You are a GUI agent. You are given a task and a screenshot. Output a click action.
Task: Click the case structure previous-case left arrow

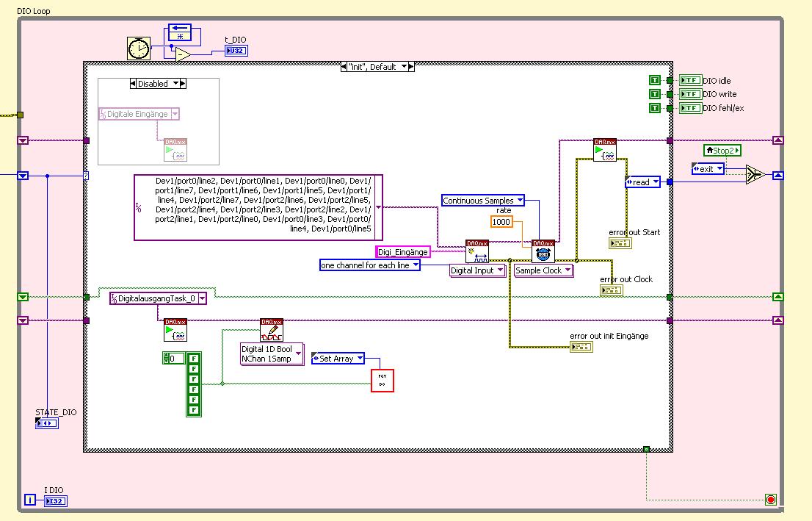pyautogui.click(x=344, y=67)
